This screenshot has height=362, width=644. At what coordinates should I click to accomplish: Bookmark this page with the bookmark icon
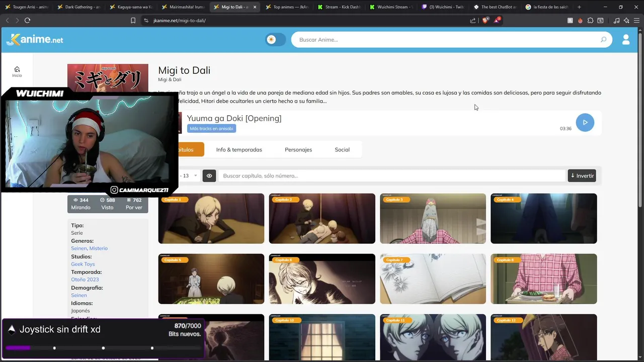tap(133, 21)
